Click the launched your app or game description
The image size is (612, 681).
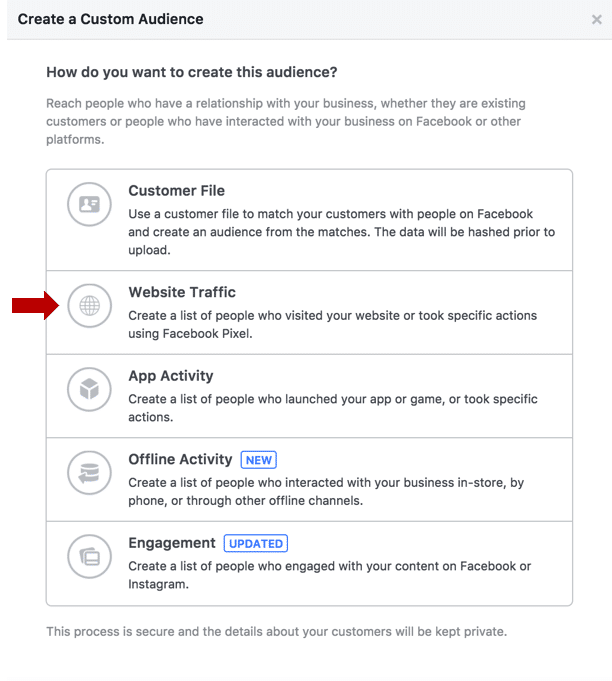pyautogui.click(x=333, y=408)
